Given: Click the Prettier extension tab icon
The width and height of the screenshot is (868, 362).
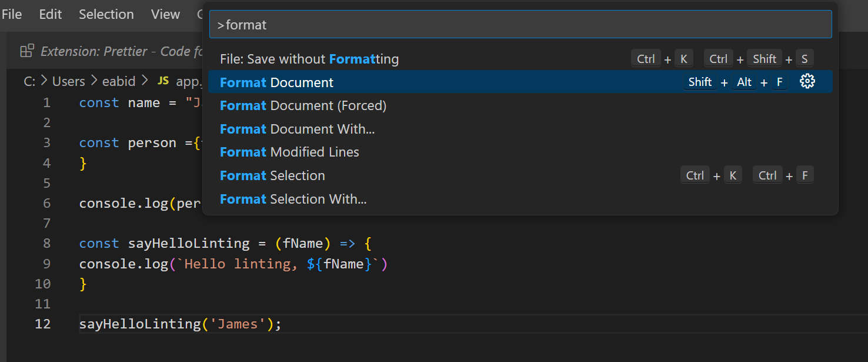Looking at the screenshot, I should pyautogui.click(x=27, y=51).
